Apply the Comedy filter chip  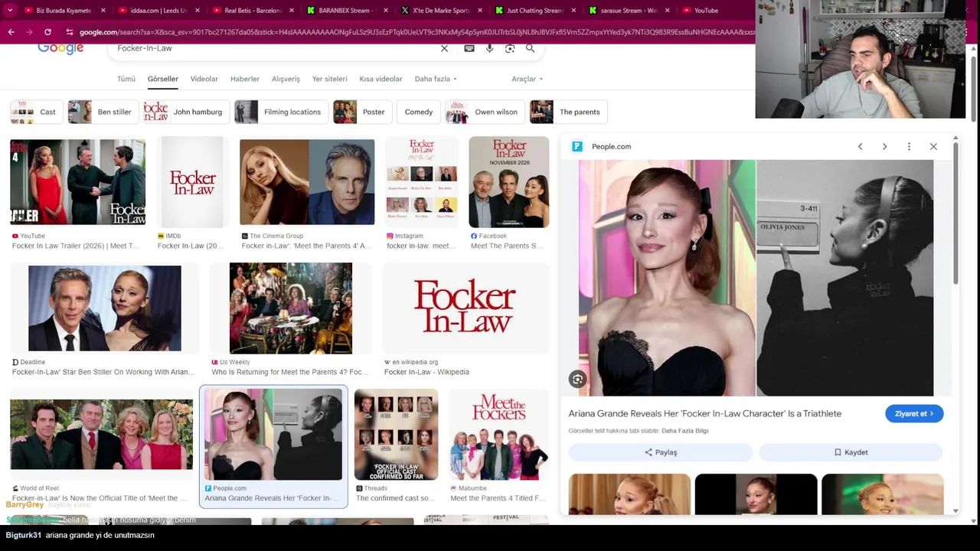click(x=419, y=112)
